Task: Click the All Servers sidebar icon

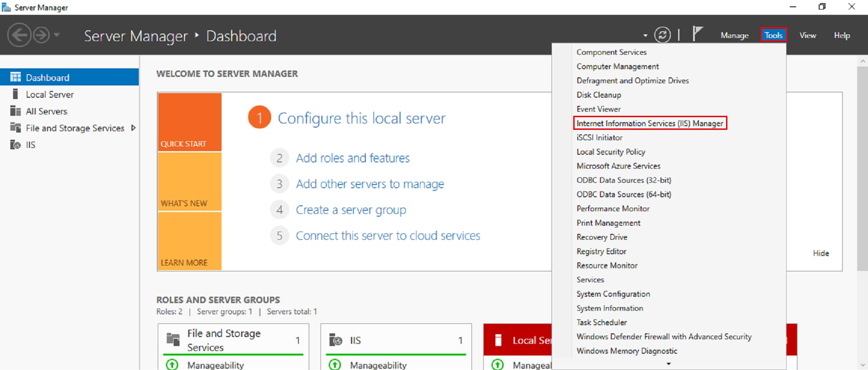Action: [x=15, y=111]
